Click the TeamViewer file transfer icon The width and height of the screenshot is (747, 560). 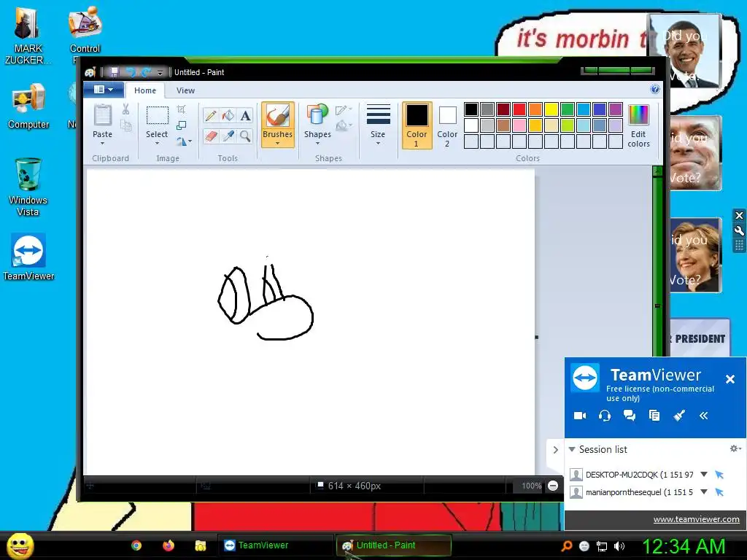coord(654,416)
